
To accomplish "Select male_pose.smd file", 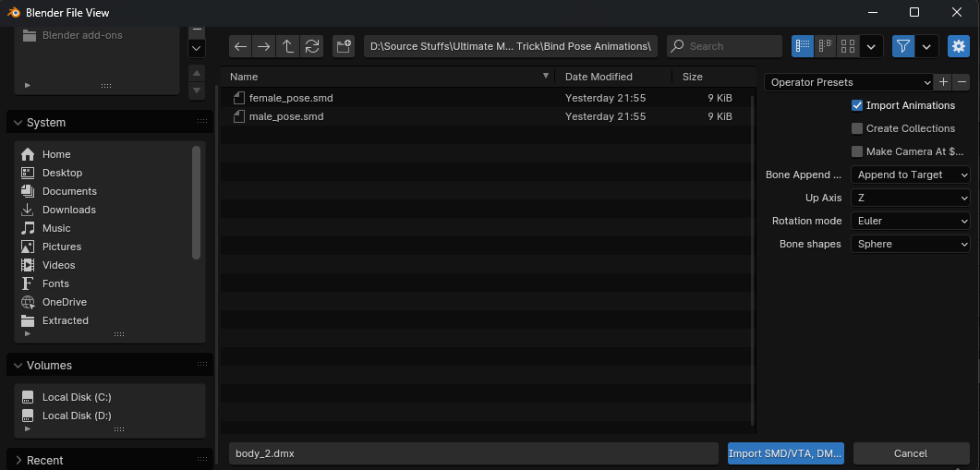I will (484, 116).
